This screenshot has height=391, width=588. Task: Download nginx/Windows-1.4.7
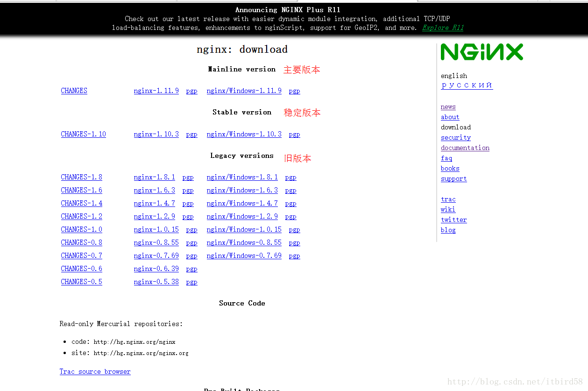pyautogui.click(x=242, y=203)
